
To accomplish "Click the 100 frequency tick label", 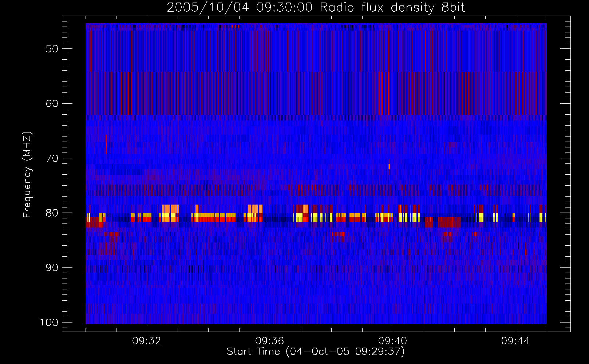I will pyautogui.click(x=49, y=323).
